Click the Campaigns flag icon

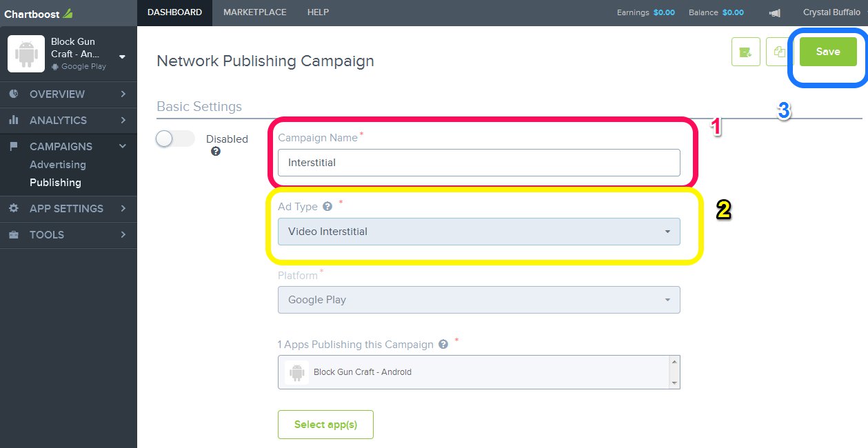click(x=14, y=146)
